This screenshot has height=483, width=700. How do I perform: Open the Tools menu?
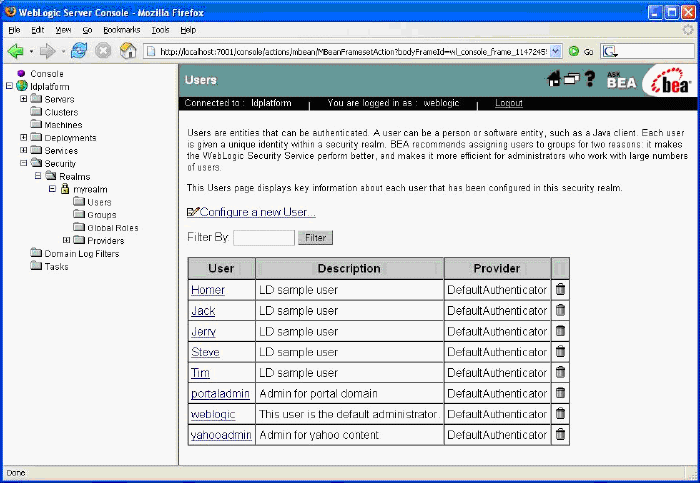click(160, 30)
